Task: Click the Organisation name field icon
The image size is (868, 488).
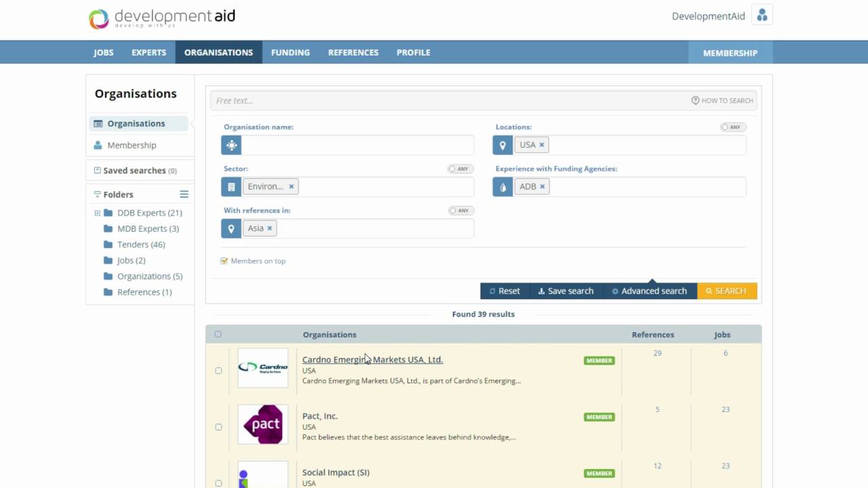Action: pos(231,145)
